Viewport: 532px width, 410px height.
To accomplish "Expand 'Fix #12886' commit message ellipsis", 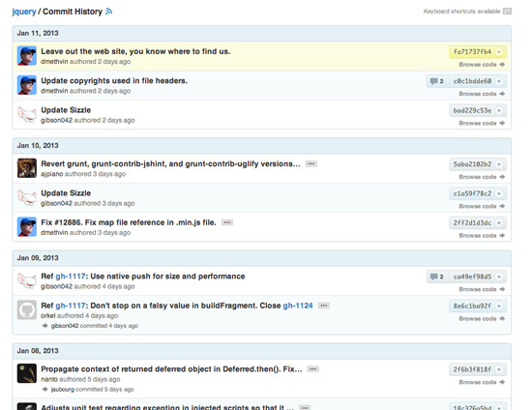I will point(227,222).
